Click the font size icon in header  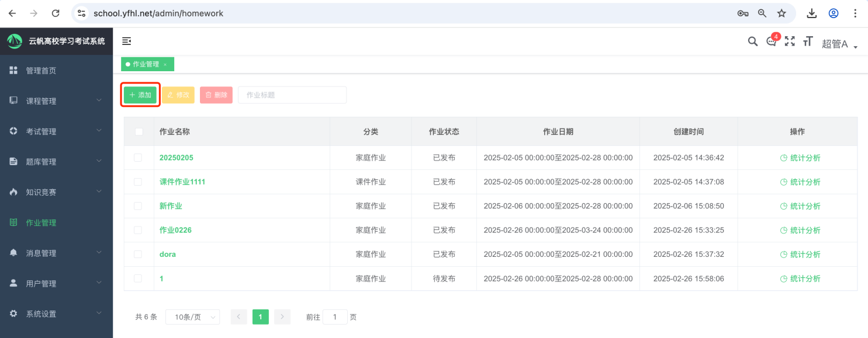[808, 41]
